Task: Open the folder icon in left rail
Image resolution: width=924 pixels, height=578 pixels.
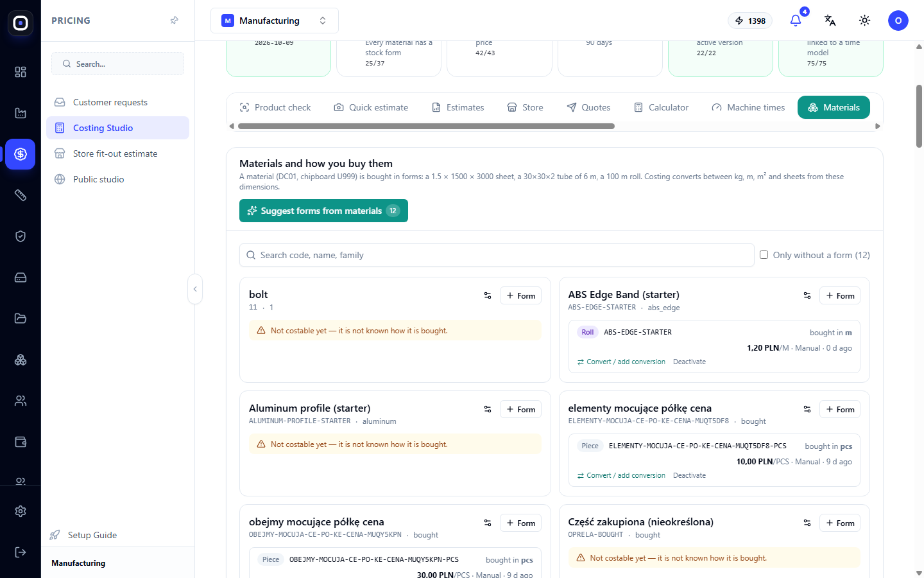Action: [x=21, y=319]
